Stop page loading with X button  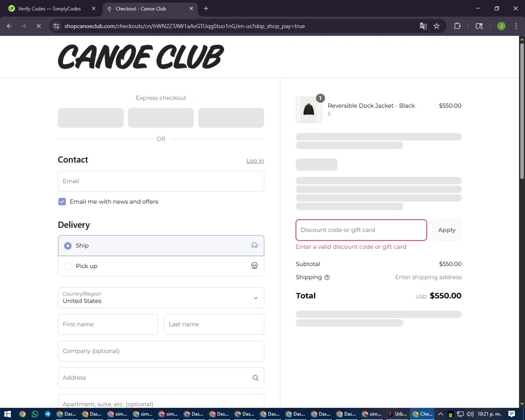tap(38, 26)
